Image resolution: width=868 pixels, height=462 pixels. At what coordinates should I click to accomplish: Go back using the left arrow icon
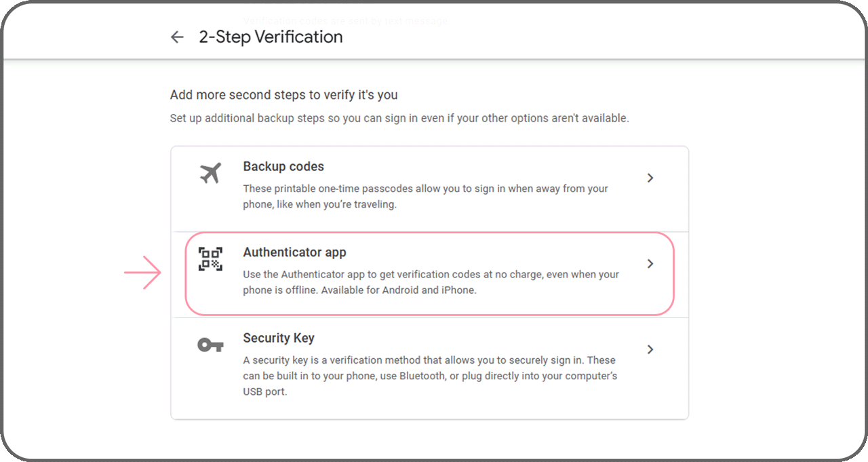coord(177,37)
